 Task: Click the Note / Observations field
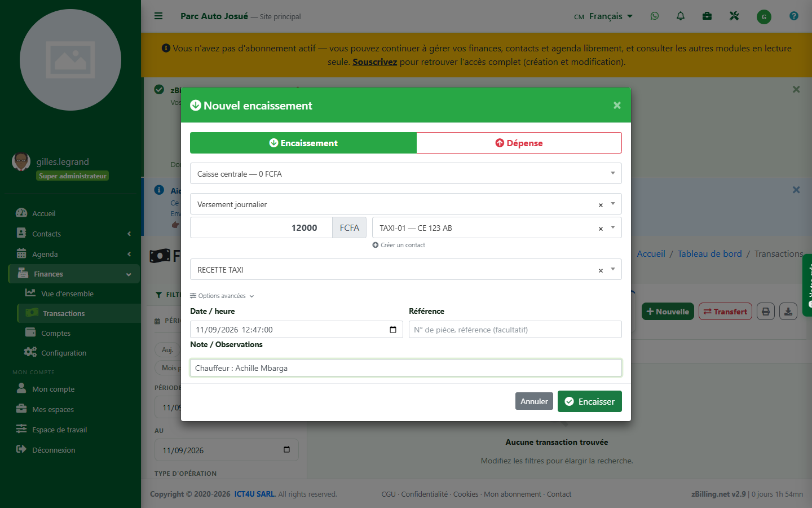[x=406, y=368]
